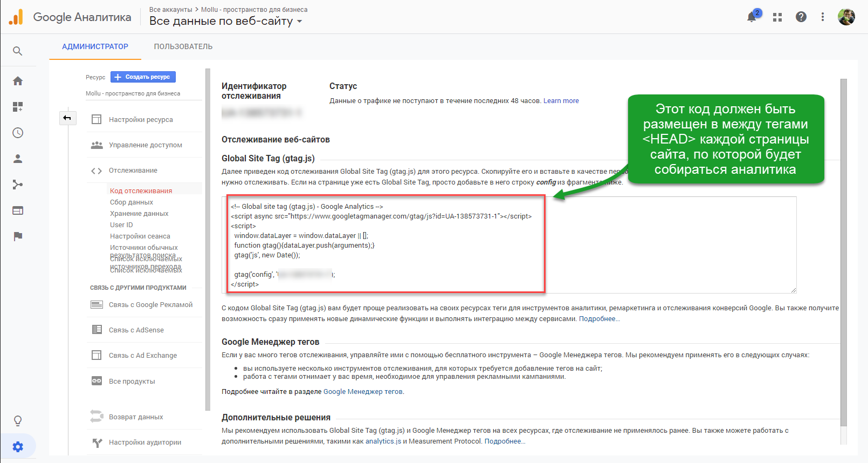Click the text area resize handle
Screen dimensions: 868x463
[794, 290]
